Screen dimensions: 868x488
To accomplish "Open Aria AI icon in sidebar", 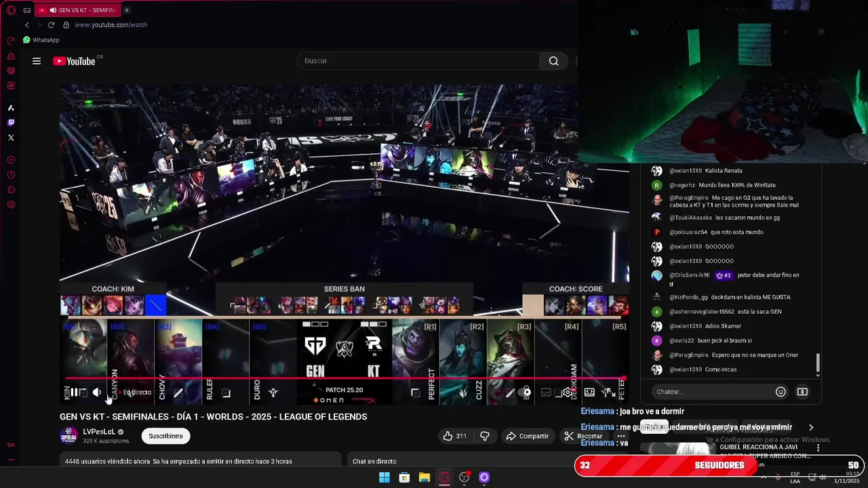I will (x=11, y=108).
